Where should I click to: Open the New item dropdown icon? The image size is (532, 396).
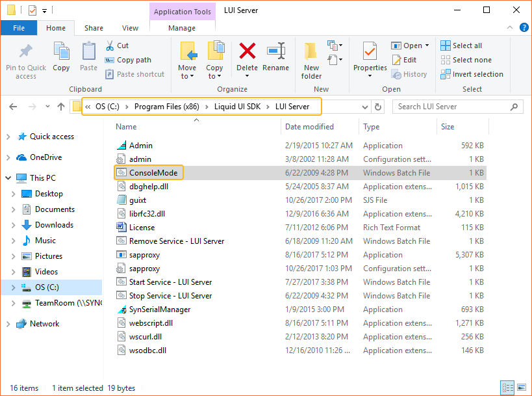coord(335,45)
